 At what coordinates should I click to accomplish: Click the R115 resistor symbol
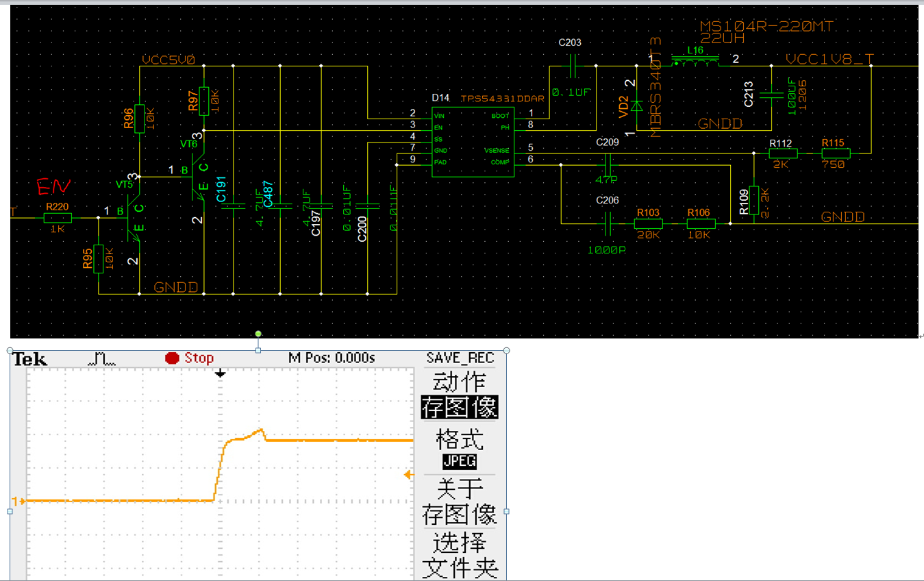coord(836,153)
